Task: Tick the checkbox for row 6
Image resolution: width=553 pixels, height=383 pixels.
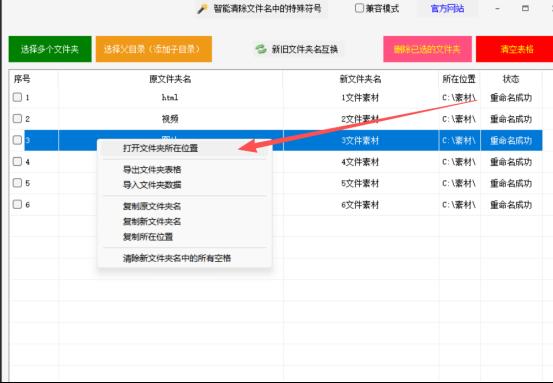Action: click(x=17, y=204)
